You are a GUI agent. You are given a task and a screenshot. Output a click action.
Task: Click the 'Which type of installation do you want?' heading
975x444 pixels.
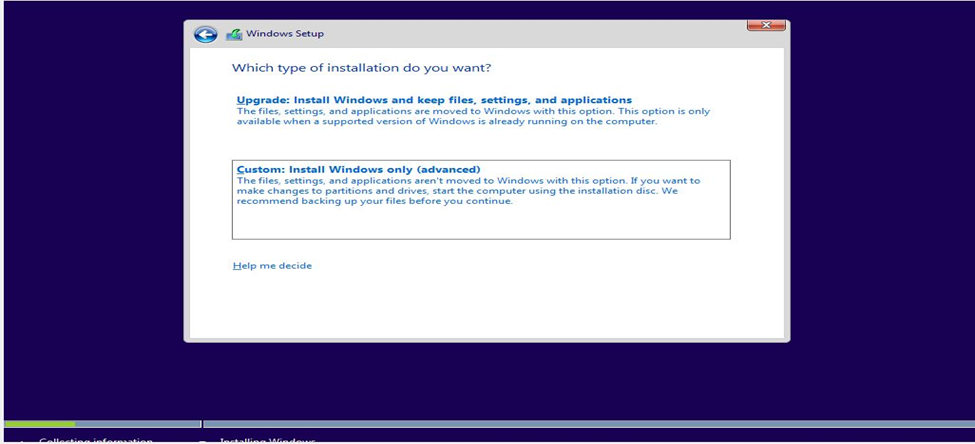[x=361, y=67]
